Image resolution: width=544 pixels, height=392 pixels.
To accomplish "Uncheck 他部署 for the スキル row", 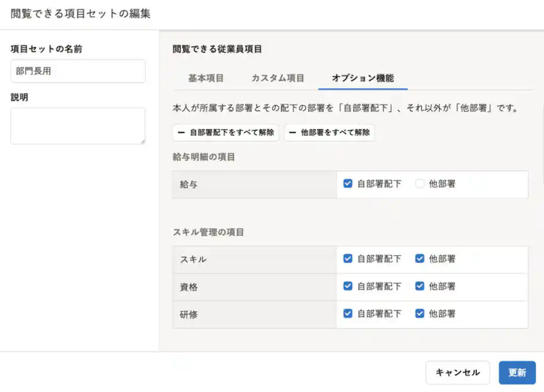I will click(420, 259).
